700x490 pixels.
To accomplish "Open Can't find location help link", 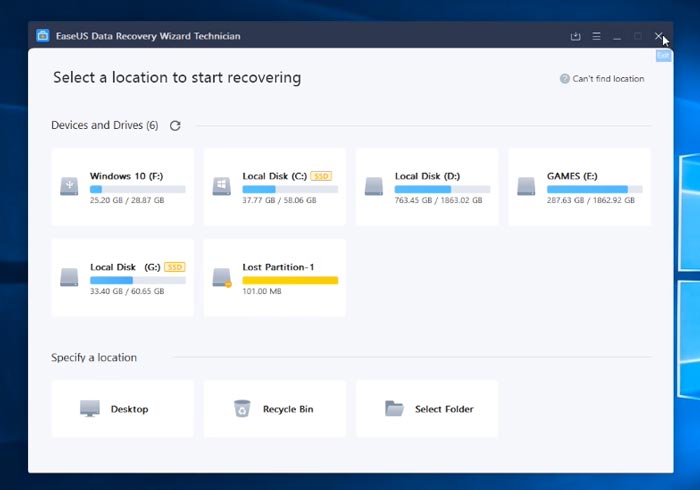I will pyautogui.click(x=608, y=79).
